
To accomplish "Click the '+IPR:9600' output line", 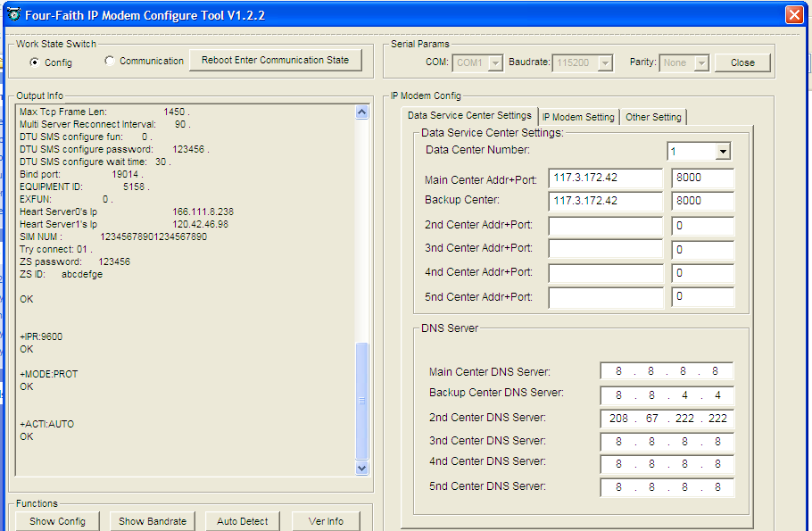I will pos(41,336).
